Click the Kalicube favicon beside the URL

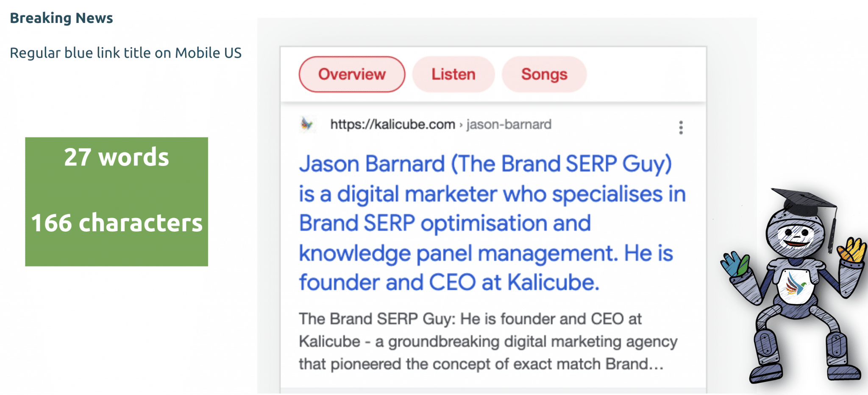307,124
